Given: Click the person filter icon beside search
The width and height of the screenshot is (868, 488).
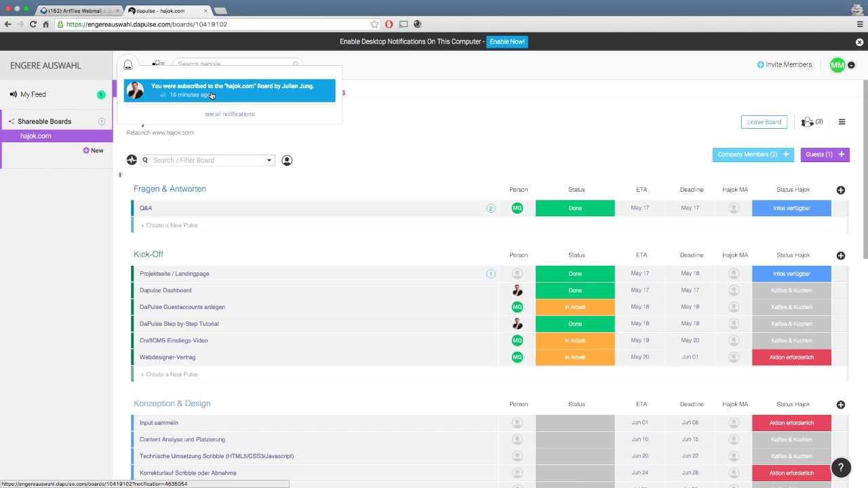Looking at the screenshot, I should [x=287, y=161].
